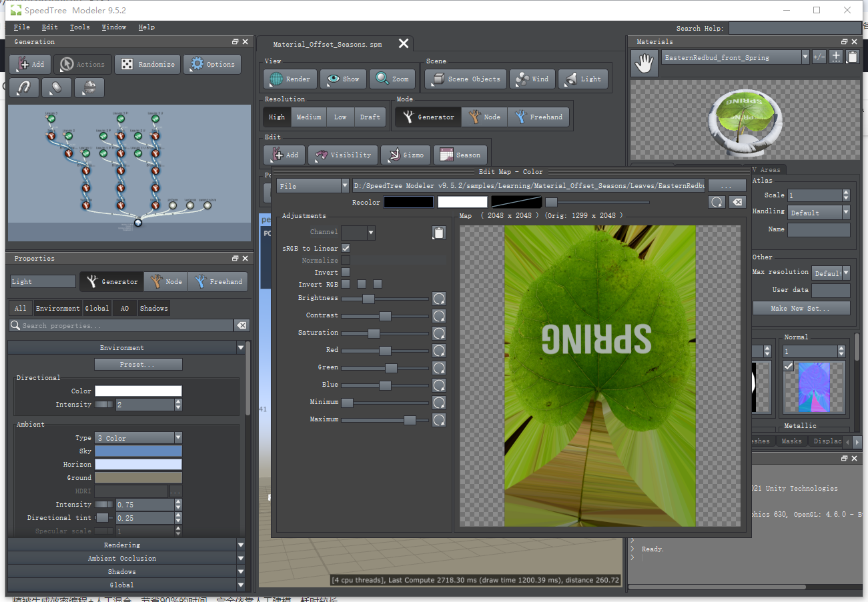Image resolution: width=868 pixels, height=602 pixels.
Task: Open the Ambient Type dropdown
Action: pyautogui.click(x=139, y=438)
